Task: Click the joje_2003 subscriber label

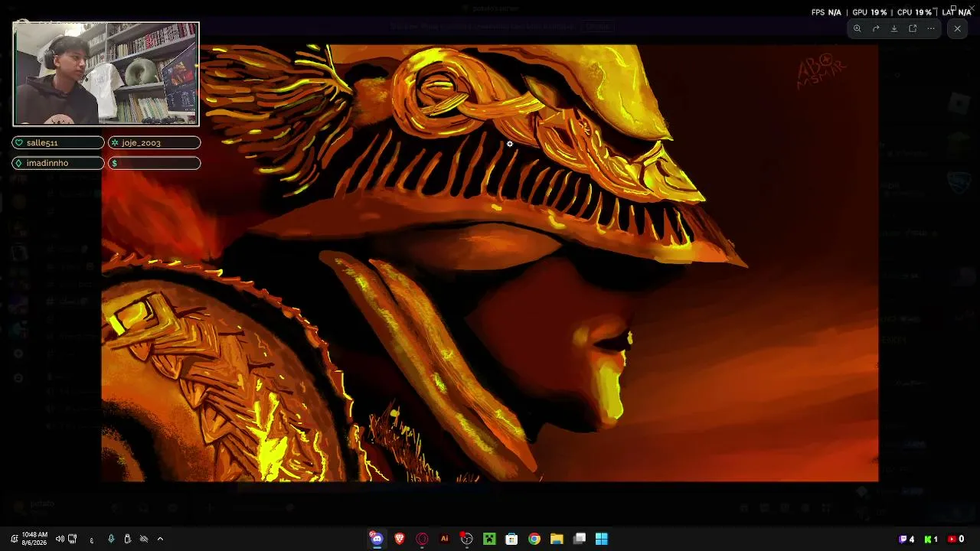Action: click(x=154, y=143)
